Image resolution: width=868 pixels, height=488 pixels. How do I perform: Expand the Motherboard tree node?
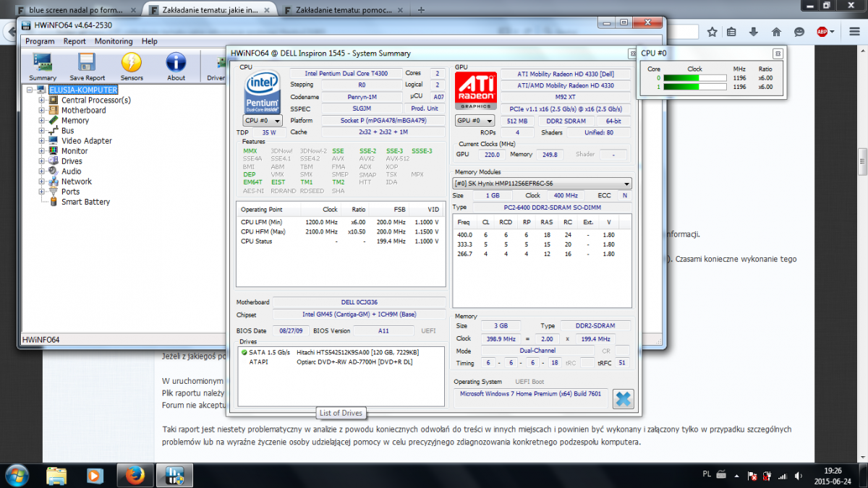(42, 110)
